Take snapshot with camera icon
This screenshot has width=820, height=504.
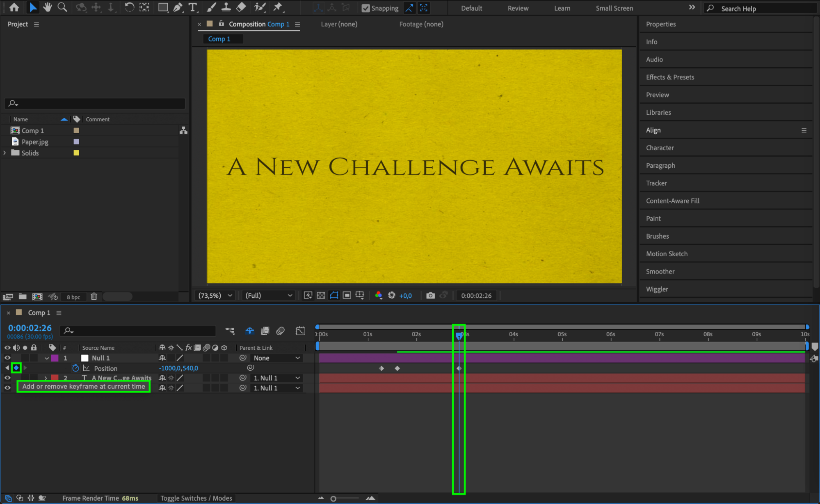430,295
